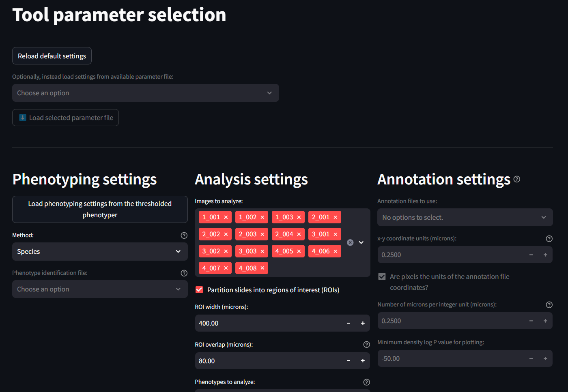Expand the Images to analyze list

coord(361,242)
